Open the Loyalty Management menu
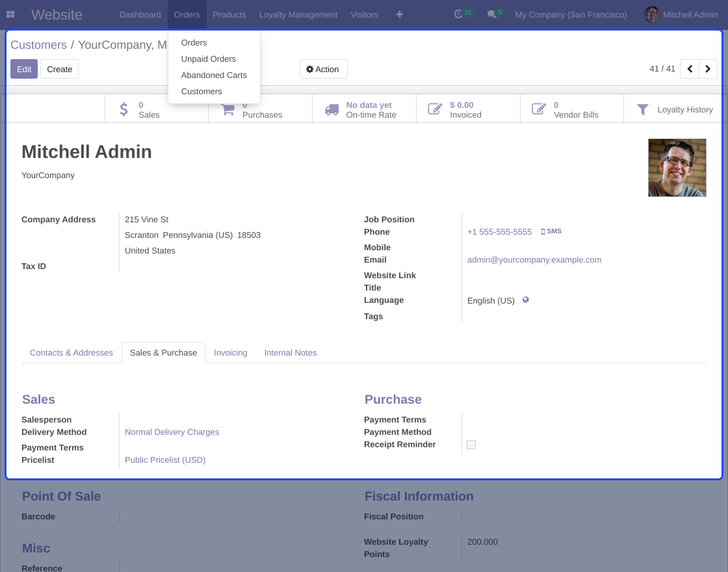The height and width of the screenshot is (572, 728). point(298,14)
